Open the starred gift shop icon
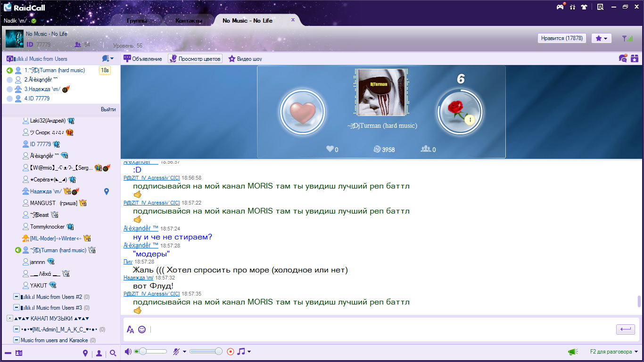Screen dimensions: 644x362 pyautogui.click(x=635, y=58)
